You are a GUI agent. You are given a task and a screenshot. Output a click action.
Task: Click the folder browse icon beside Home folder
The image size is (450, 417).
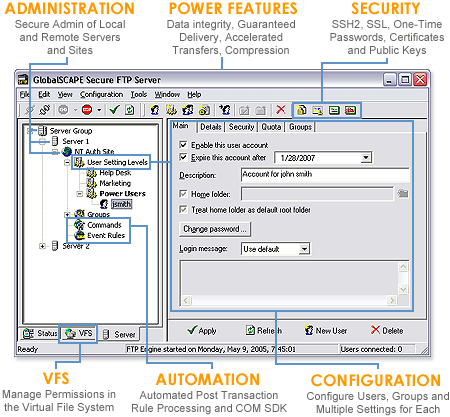click(x=403, y=193)
